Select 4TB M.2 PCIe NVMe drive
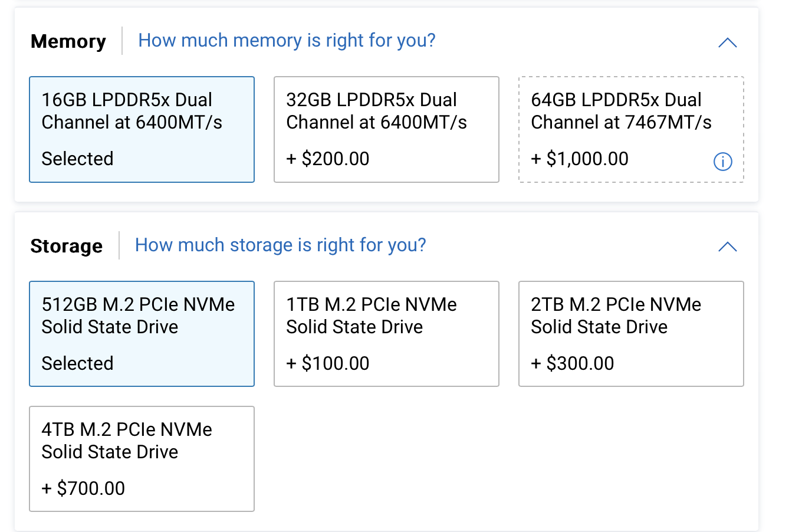This screenshot has width=802, height=532. click(142, 458)
